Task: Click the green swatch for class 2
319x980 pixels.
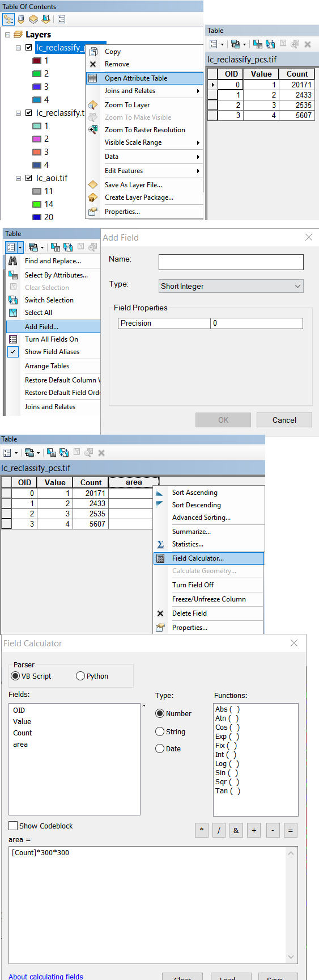Action: (37, 74)
